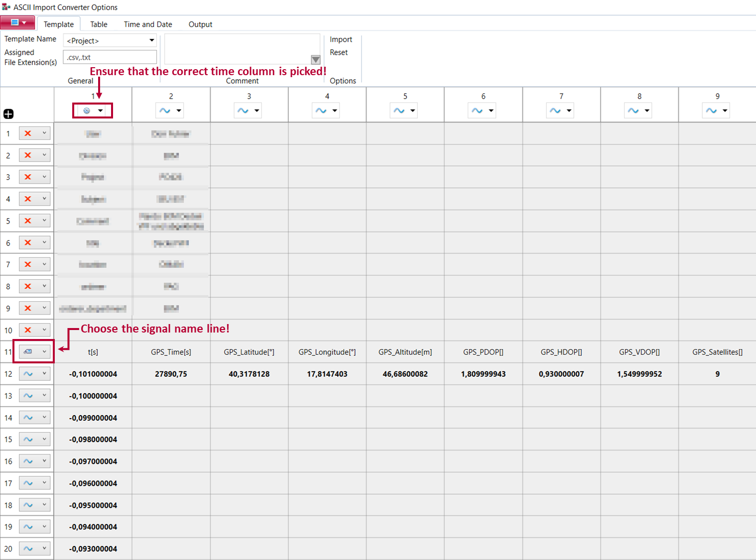Click the comment box expand arrow icon

coord(315,60)
